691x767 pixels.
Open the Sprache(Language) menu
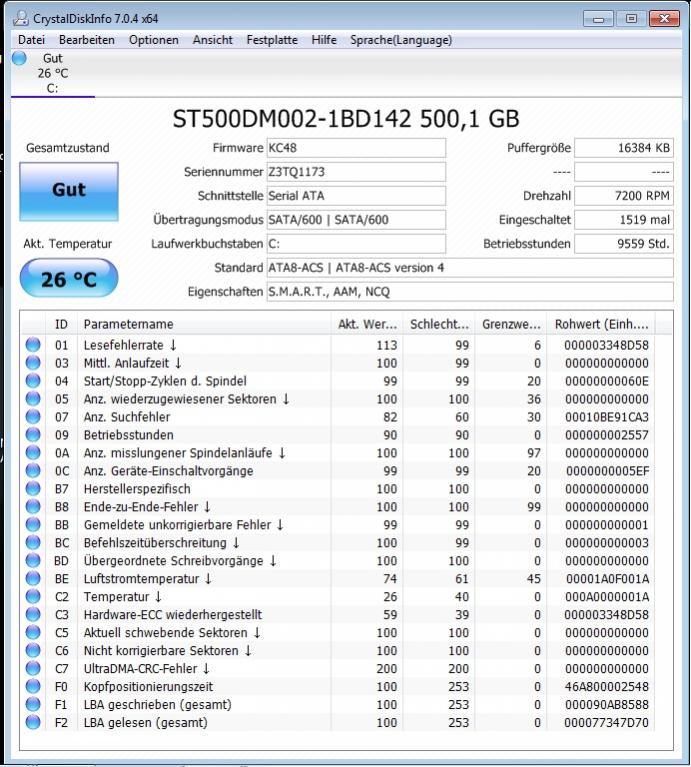[401, 40]
